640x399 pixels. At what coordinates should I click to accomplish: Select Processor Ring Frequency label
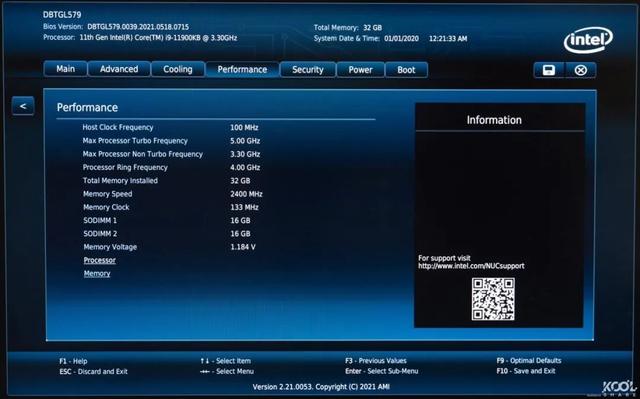tap(125, 167)
